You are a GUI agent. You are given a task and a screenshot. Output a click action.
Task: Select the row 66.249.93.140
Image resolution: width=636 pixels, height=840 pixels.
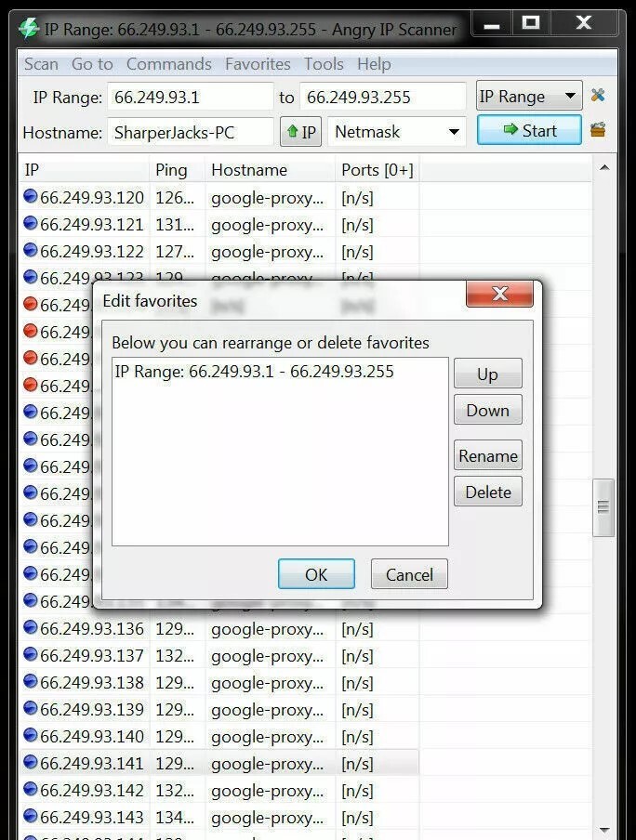(219, 736)
